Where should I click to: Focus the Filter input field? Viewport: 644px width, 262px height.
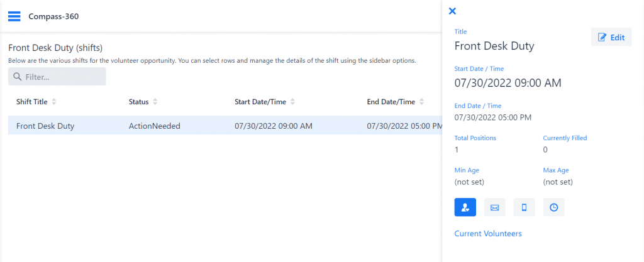pyautogui.click(x=57, y=77)
